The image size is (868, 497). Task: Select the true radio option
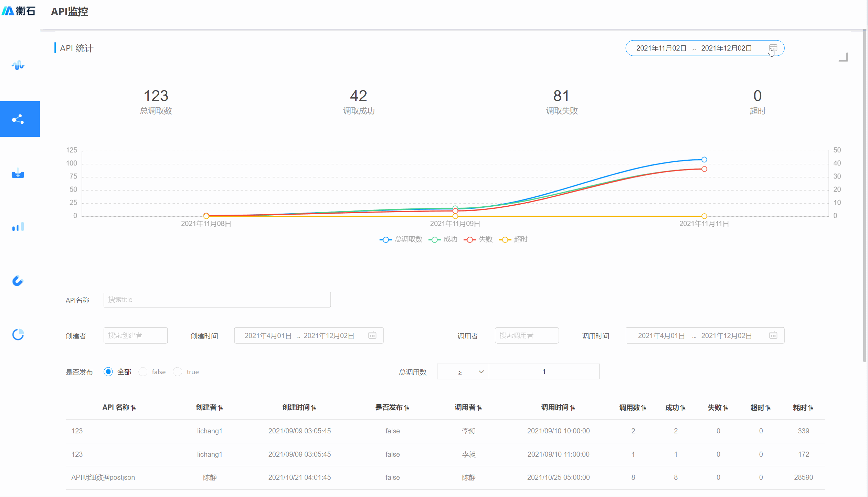(178, 372)
